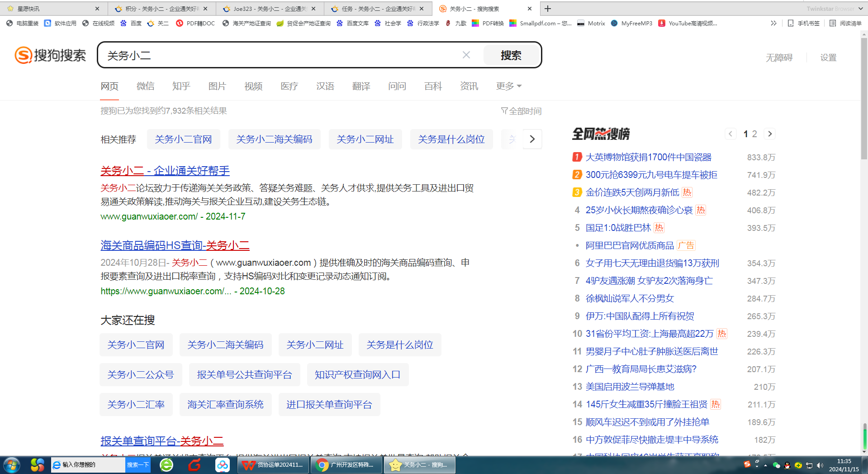Go to previous page of hot search list
The height and width of the screenshot is (474, 868).
pos(730,134)
